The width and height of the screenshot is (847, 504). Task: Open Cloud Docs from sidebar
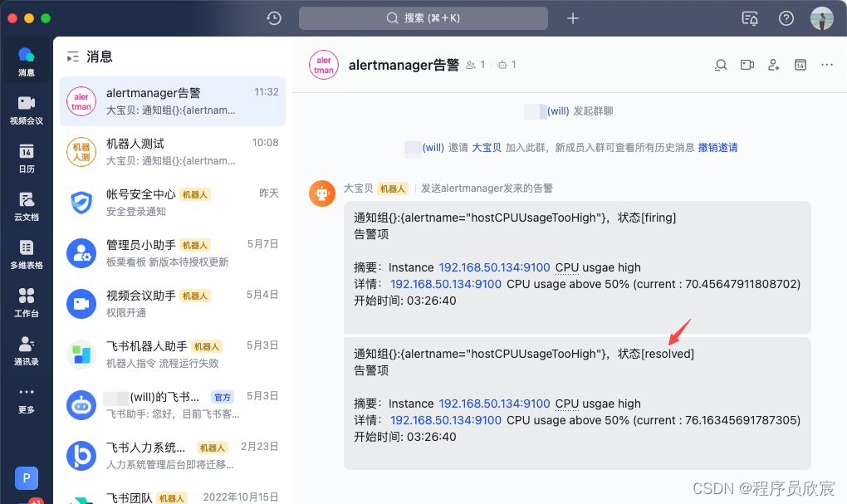click(26, 207)
